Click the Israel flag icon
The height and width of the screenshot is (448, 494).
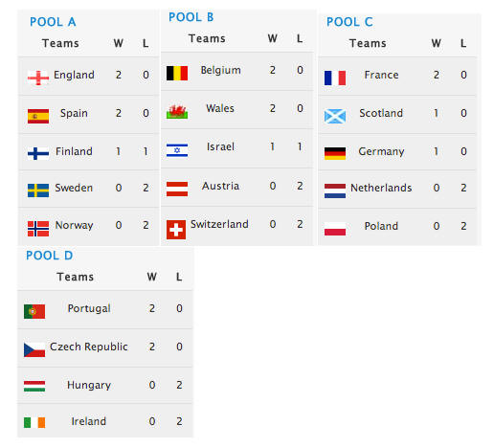[x=177, y=150]
